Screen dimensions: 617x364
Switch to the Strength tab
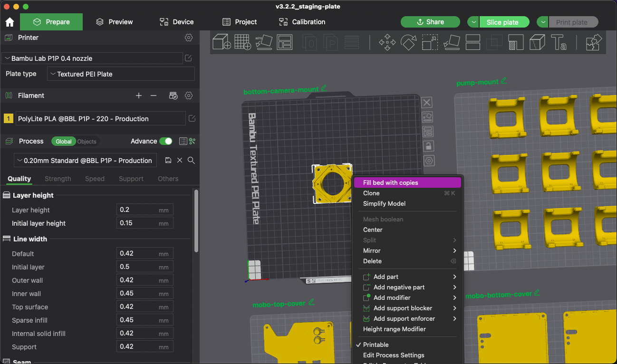[58, 179]
